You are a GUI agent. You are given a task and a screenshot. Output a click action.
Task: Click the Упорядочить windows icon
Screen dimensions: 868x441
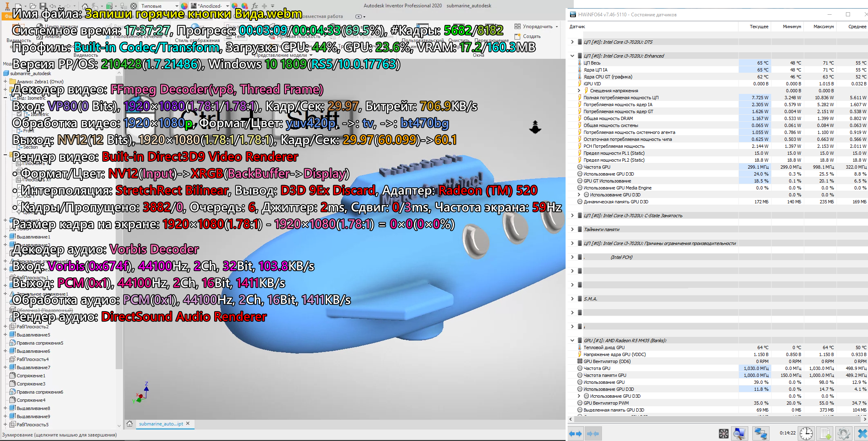point(517,27)
